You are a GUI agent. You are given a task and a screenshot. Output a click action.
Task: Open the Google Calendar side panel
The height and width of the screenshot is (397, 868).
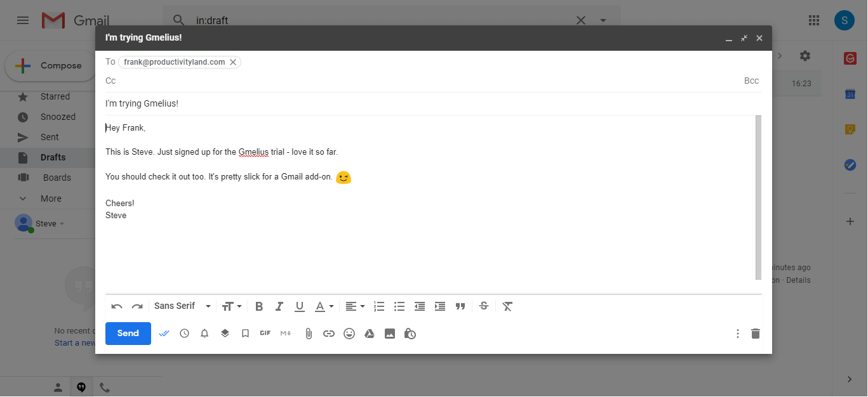[850, 94]
